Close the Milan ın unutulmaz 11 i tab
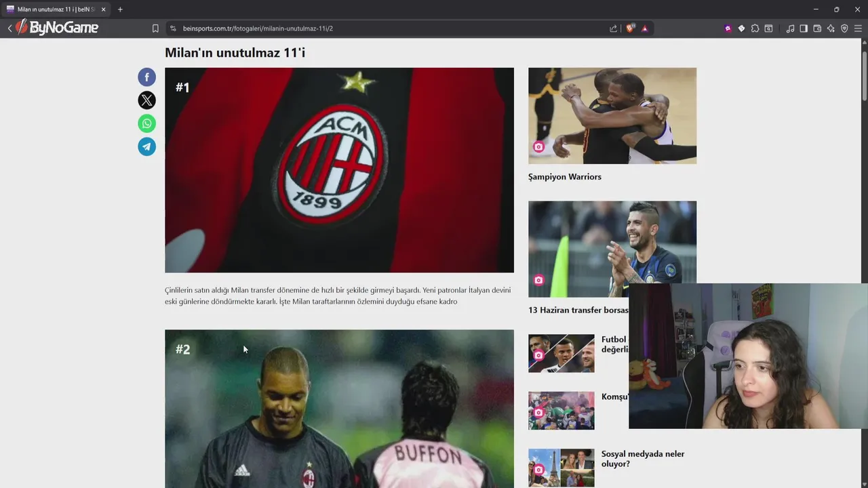Screen dimensions: 868x488 103,9
